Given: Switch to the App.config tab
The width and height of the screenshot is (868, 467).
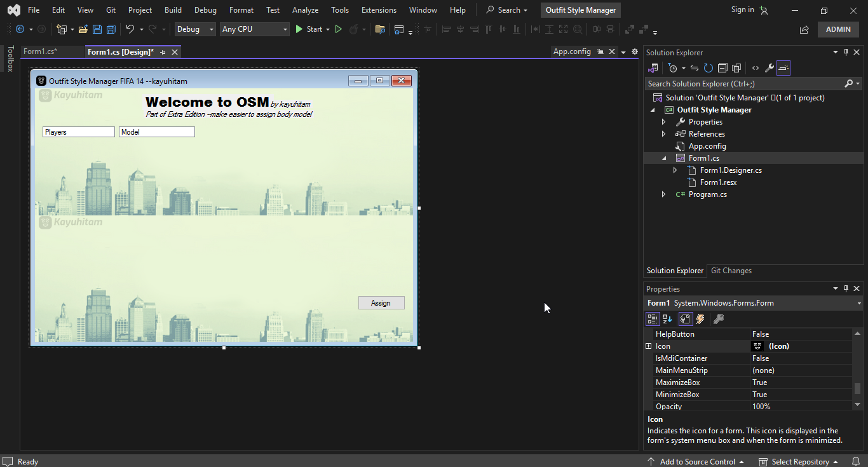Looking at the screenshot, I should pyautogui.click(x=572, y=52).
